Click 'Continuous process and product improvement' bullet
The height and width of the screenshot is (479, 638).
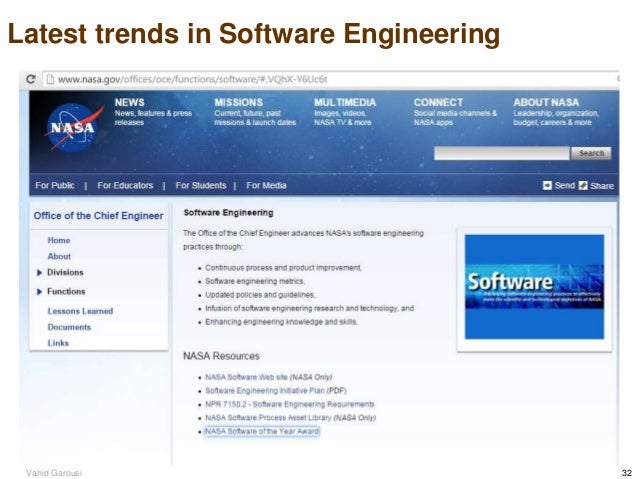click(x=284, y=268)
